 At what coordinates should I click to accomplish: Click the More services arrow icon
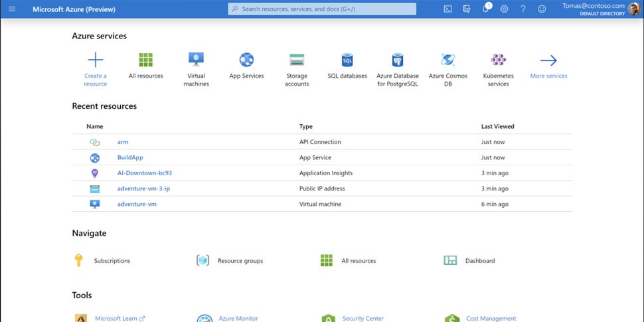(x=548, y=60)
